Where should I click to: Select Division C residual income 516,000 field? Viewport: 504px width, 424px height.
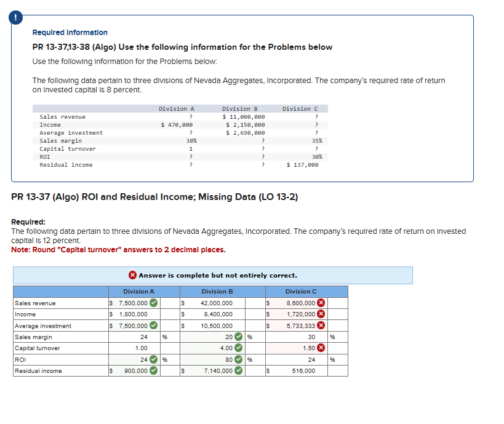pos(297,371)
